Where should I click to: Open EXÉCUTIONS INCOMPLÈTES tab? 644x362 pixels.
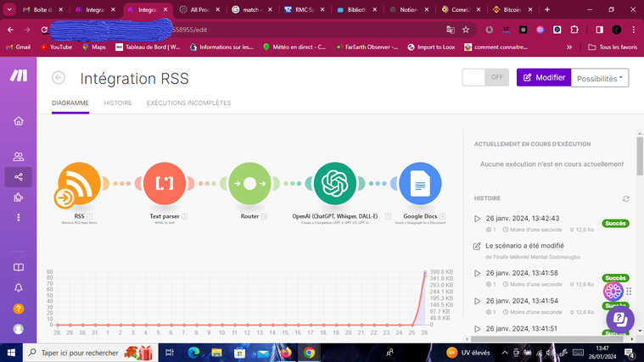coord(189,103)
